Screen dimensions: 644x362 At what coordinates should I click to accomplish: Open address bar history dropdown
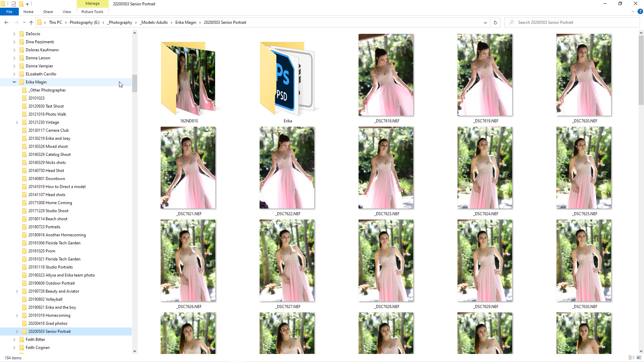pyautogui.click(x=485, y=22)
